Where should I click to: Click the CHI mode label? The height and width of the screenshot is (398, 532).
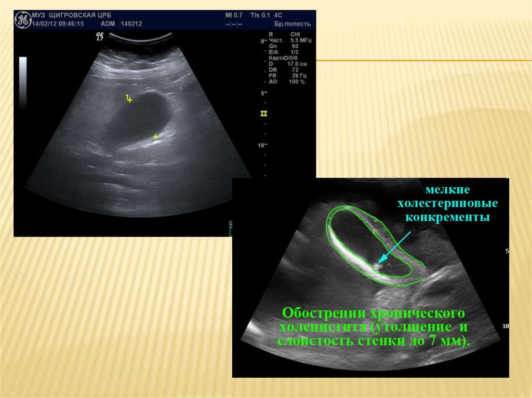295,35
